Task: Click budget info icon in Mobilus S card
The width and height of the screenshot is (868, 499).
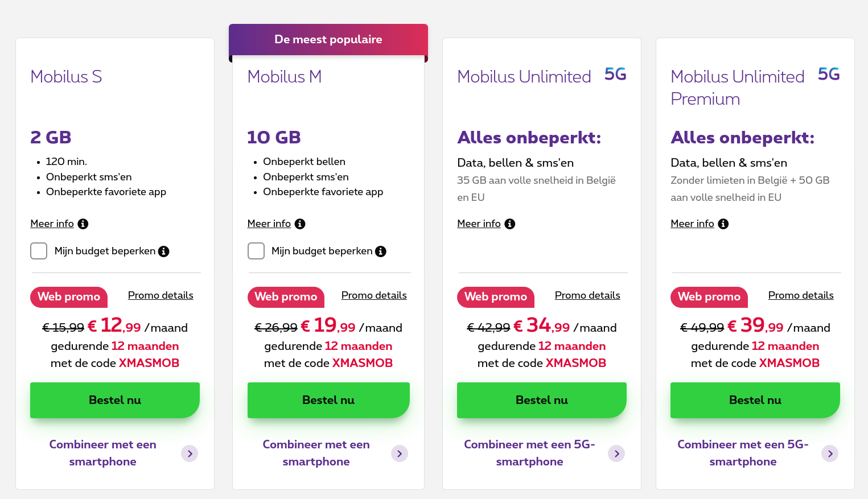Action: coord(164,251)
